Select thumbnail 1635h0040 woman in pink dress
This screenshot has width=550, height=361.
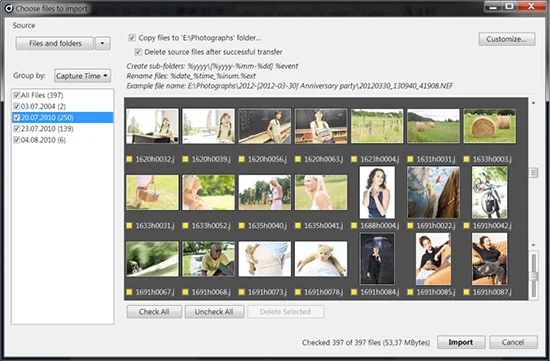tap(264, 193)
